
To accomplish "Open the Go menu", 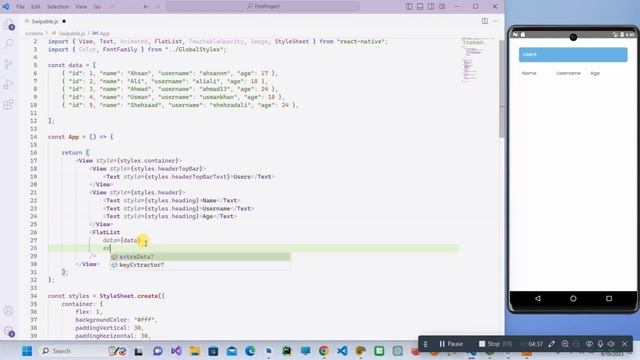I will [x=97, y=7].
